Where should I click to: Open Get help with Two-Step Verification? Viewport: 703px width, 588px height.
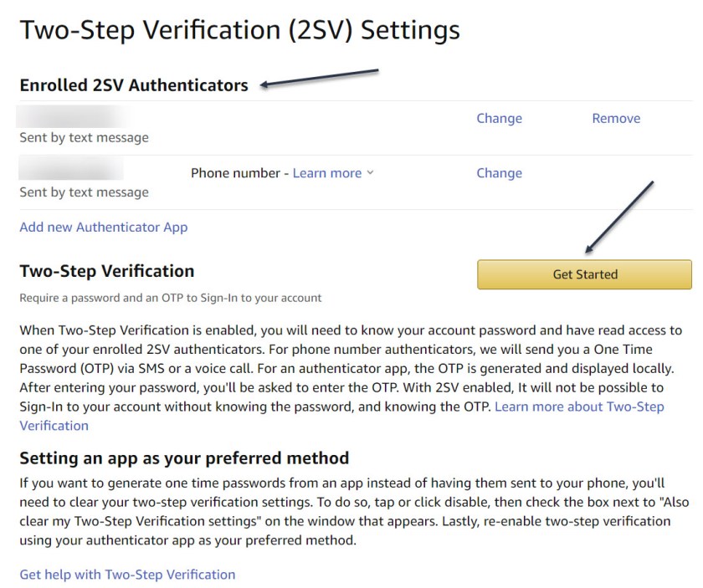coord(127,575)
